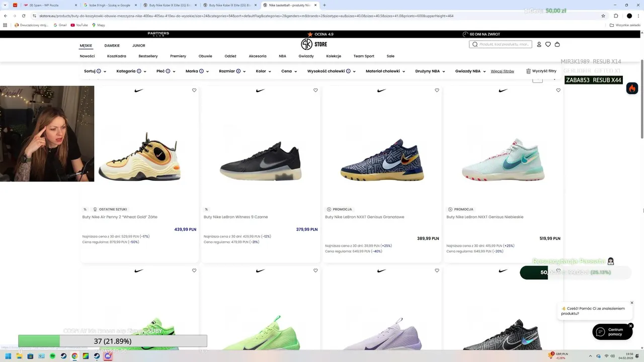This screenshot has height=362, width=644.
Task: Open the Windows Start menu
Action: pyautogui.click(x=8, y=356)
